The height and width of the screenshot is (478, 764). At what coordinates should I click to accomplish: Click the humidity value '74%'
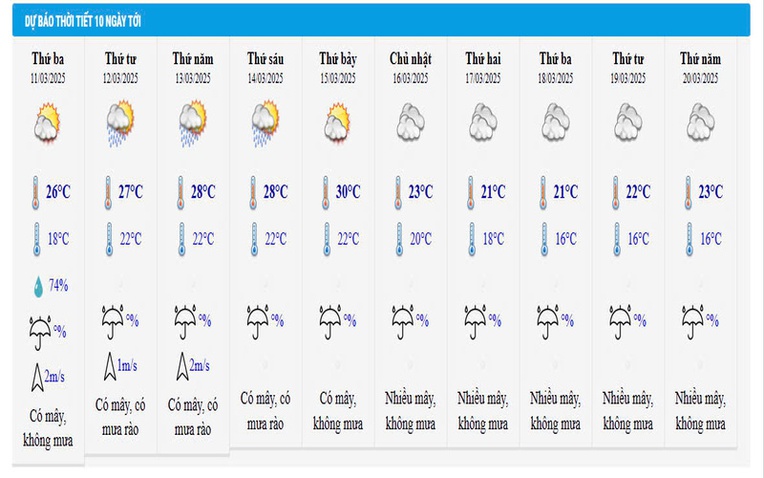click(58, 285)
